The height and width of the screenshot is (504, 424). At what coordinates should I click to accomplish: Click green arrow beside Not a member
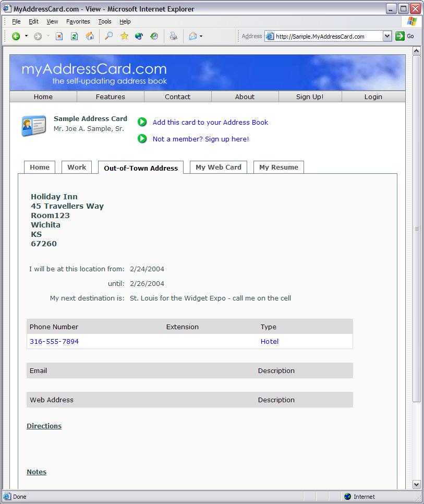point(142,139)
